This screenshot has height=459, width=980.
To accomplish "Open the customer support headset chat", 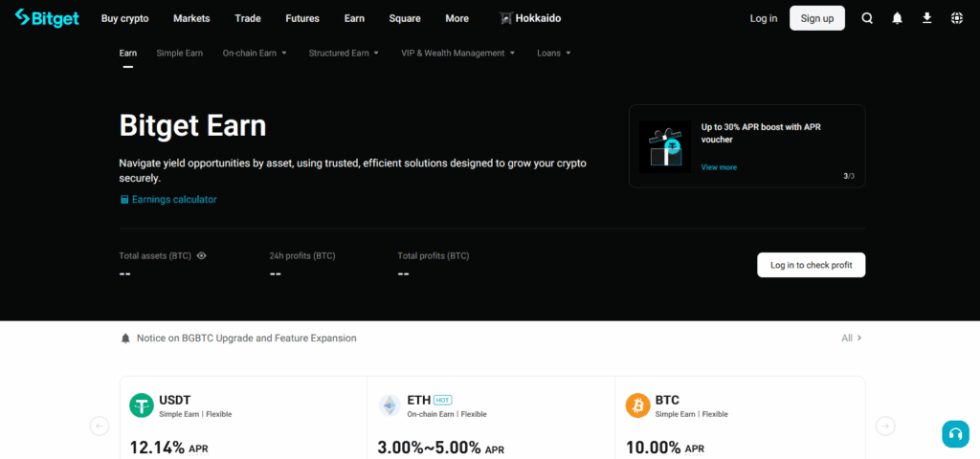I will [955, 434].
